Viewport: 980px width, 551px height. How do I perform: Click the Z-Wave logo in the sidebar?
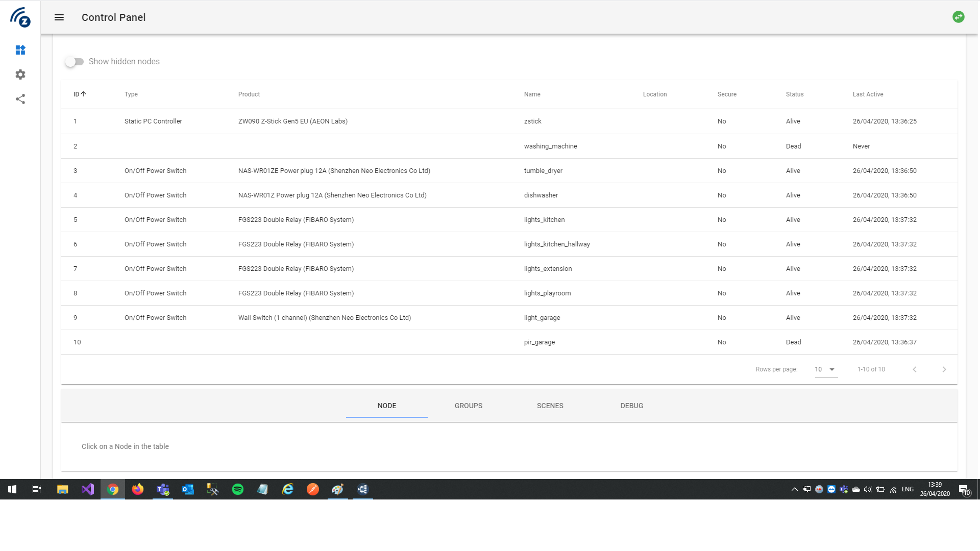20,17
